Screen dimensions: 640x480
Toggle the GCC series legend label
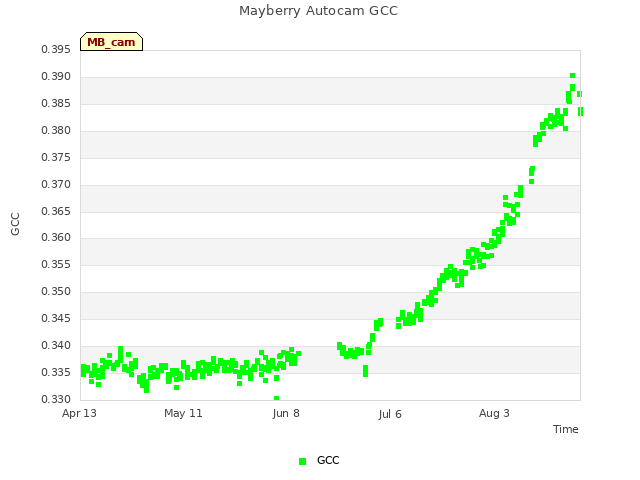click(328, 460)
